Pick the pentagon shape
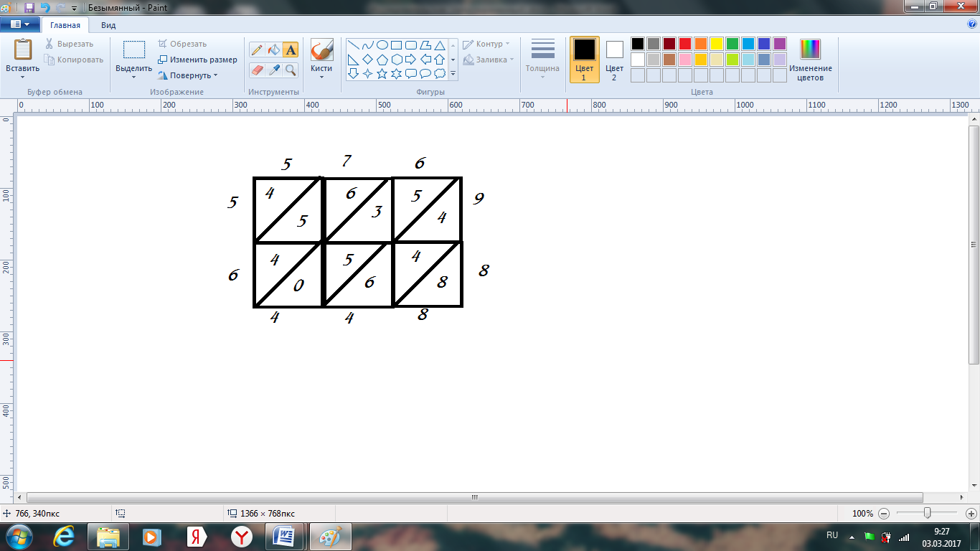 pos(382,59)
